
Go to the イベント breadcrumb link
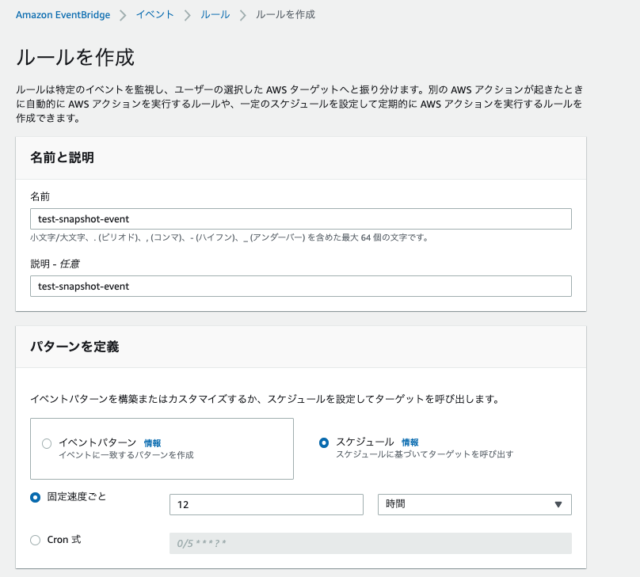(155, 15)
